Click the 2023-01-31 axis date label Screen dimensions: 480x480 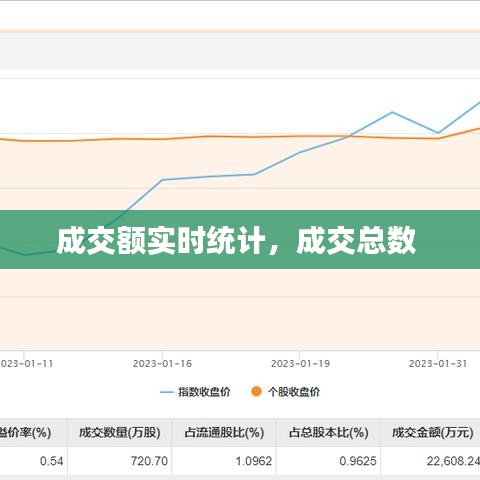438,364
